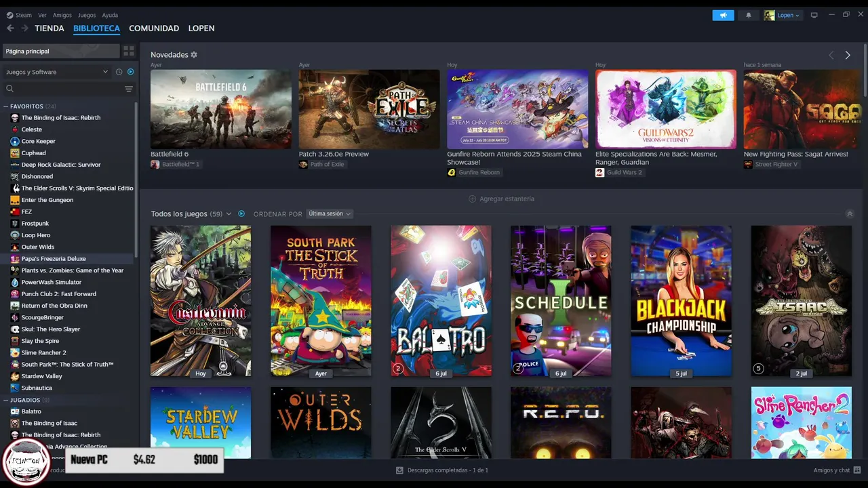Show next news items with right arrow
This screenshot has height=488, width=868.
click(x=848, y=56)
